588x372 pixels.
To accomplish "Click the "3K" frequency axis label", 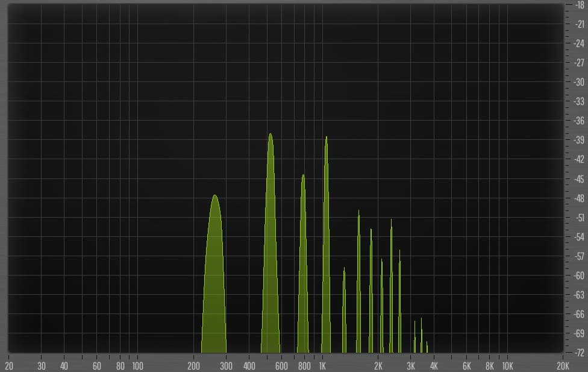I will [411, 366].
